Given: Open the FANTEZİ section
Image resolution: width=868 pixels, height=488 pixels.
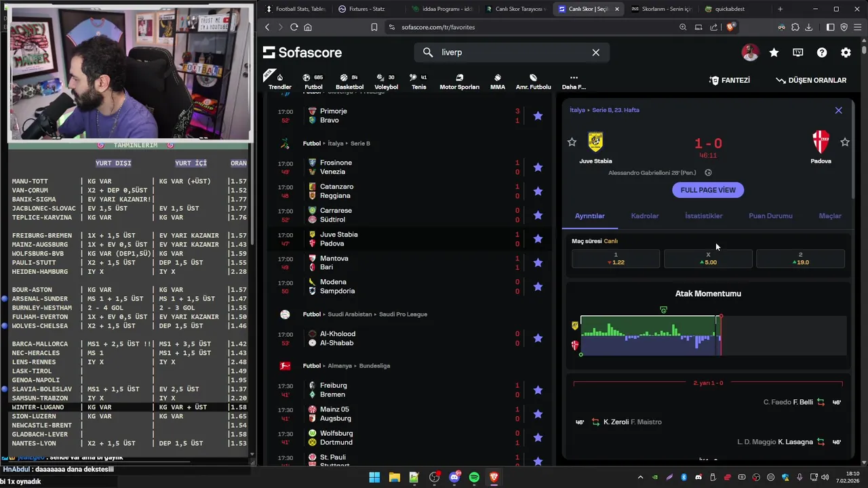Looking at the screenshot, I should click(730, 80).
